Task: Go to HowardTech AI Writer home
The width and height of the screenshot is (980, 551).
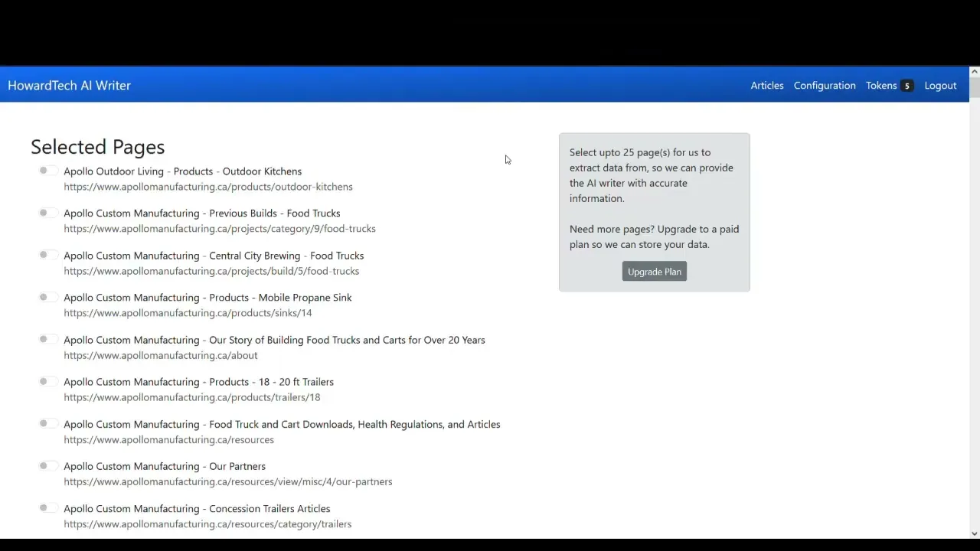Action: (69, 86)
